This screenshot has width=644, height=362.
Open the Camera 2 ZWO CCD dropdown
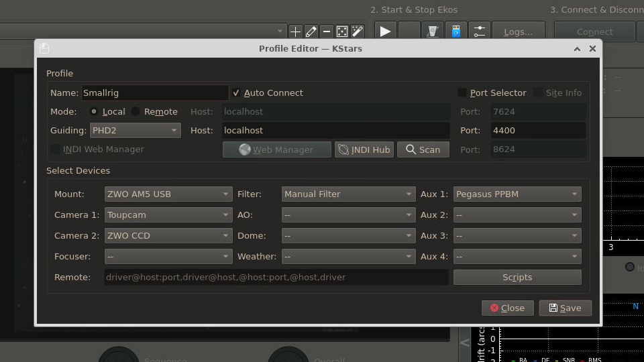tap(168, 235)
